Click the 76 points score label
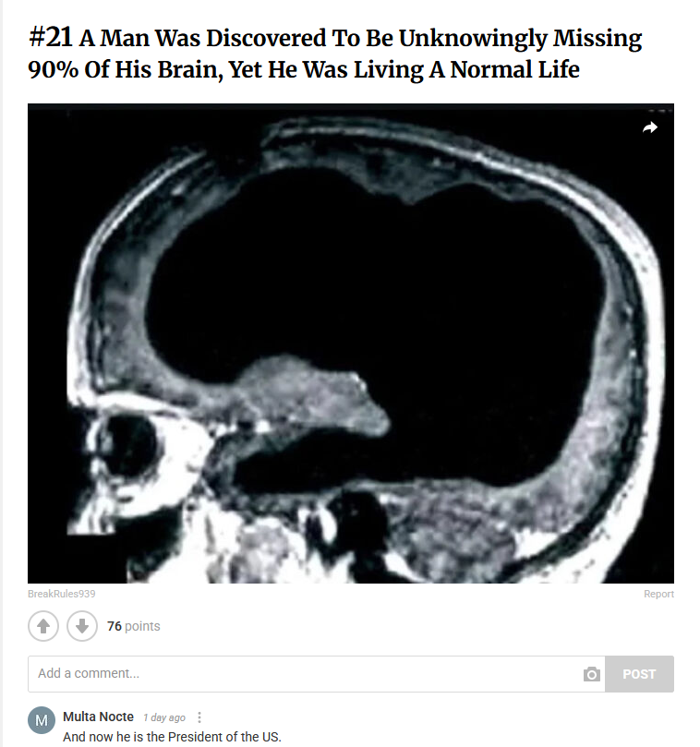The height and width of the screenshot is (747, 700). (x=133, y=626)
